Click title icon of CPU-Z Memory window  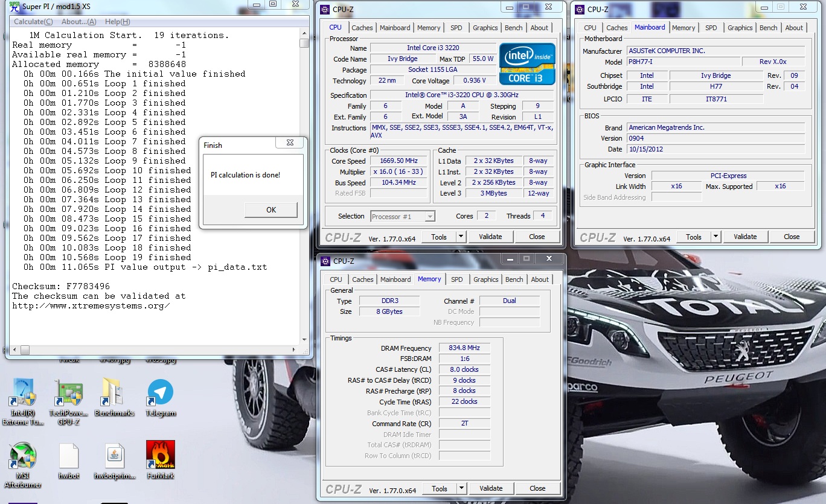[325, 261]
